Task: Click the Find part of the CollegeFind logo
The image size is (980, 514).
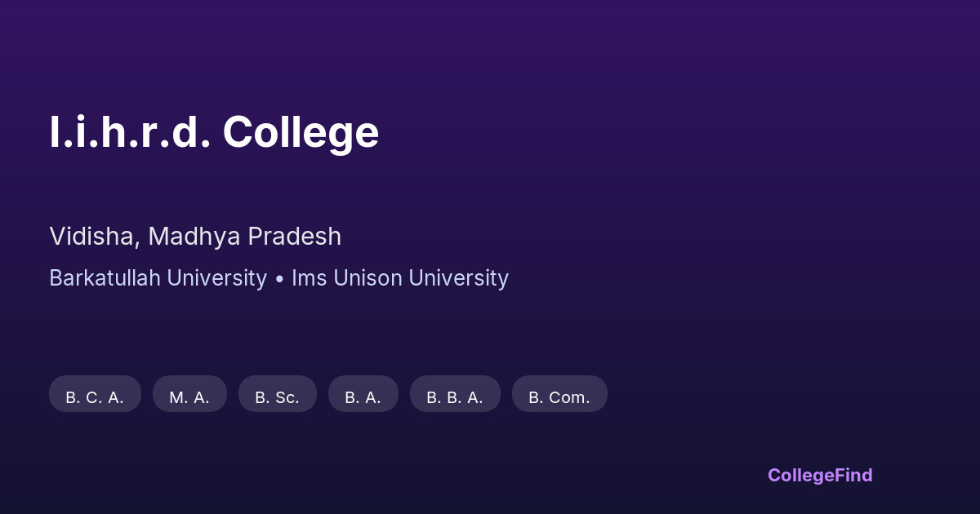Action: [854, 475]
